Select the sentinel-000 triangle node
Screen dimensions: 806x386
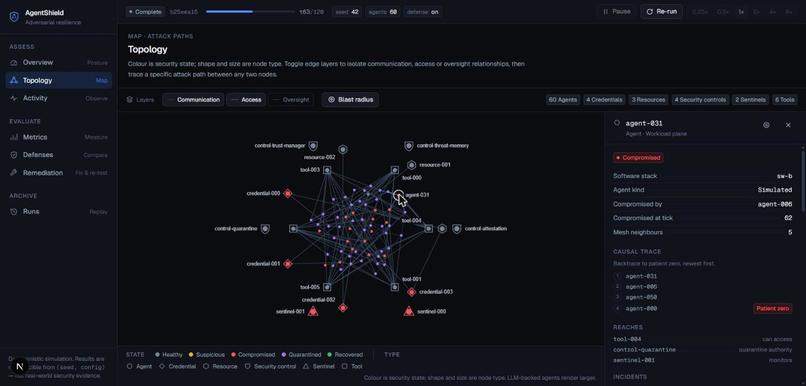[x=409, y=311]
